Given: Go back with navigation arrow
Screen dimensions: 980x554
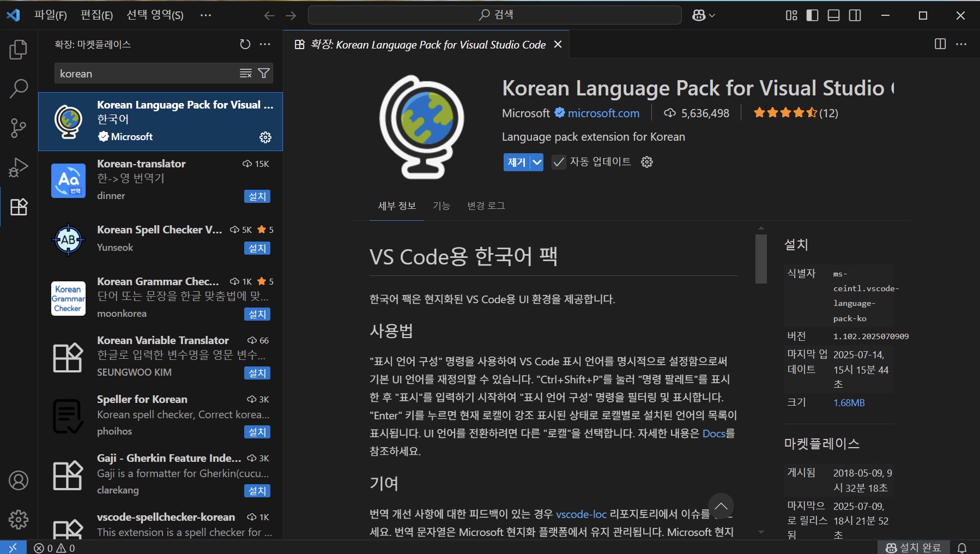Looking at the screenshot, I should point(269,15).
